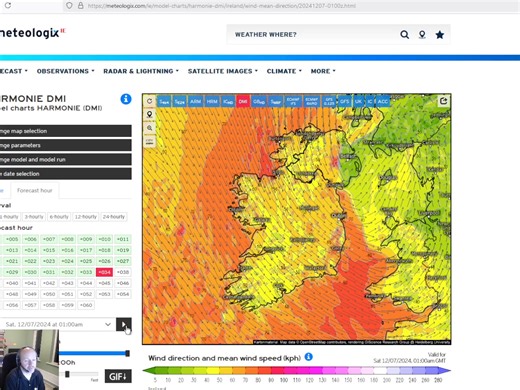The image size is (520, 390).
Task: Click the blue info icon beside HARMONIE DMI
Action: [126, 99]
